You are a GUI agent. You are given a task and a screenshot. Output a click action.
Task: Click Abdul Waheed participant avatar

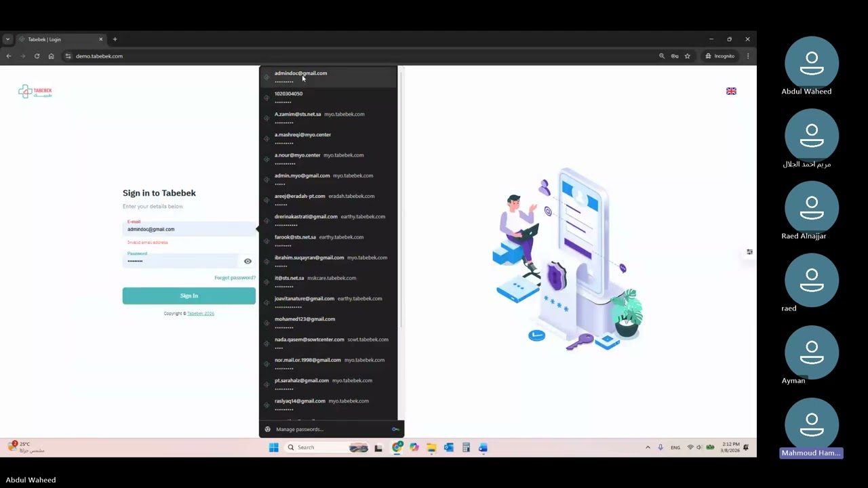pos(812,64)
